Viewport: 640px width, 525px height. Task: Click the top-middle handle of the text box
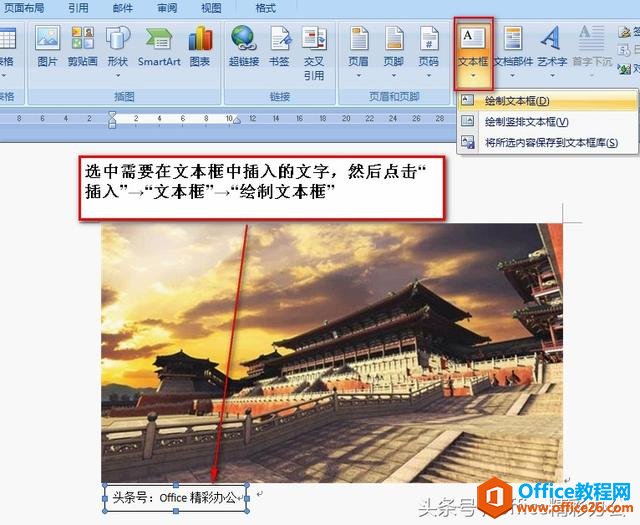click(x=176, y=485)
